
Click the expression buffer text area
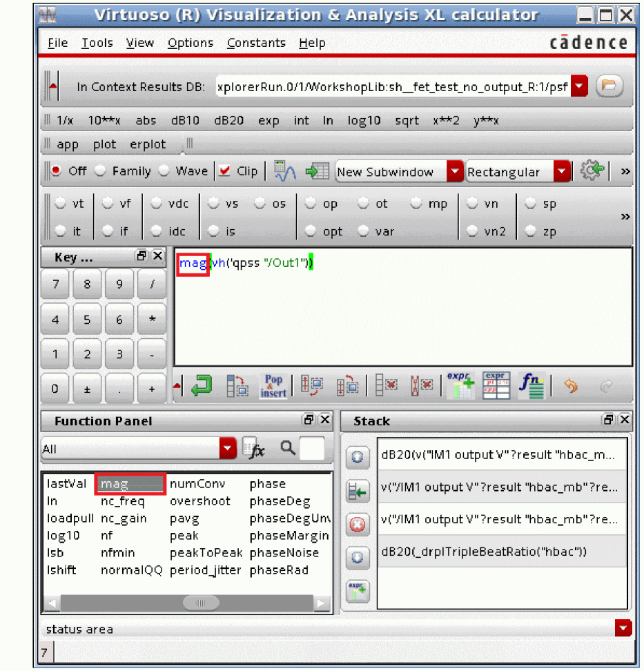(x=403, y=307)
